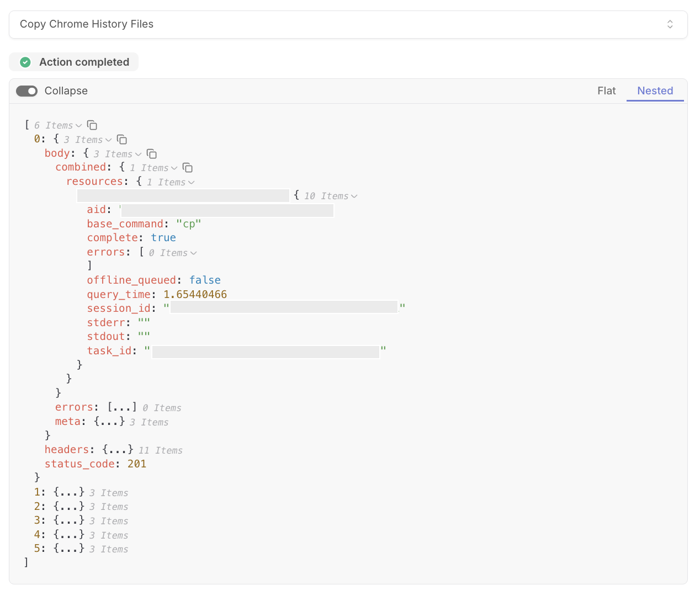
Task: Click the session_id key
Action: 119,308
